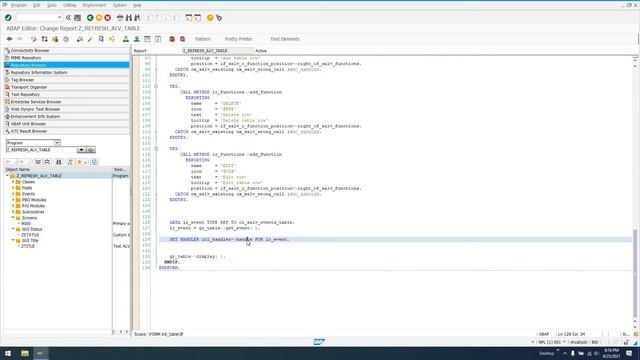Click the External Breakpoint icon

[182, 39]
